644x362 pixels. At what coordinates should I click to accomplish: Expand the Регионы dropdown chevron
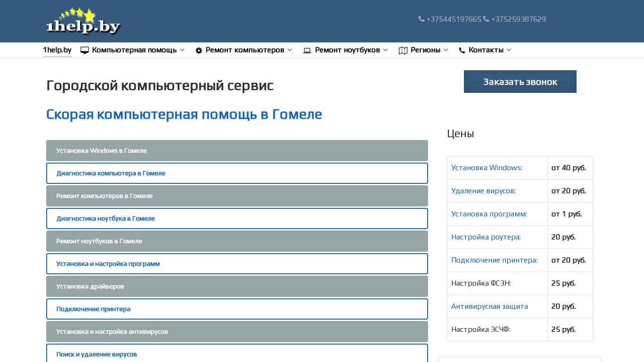(446, 50)
